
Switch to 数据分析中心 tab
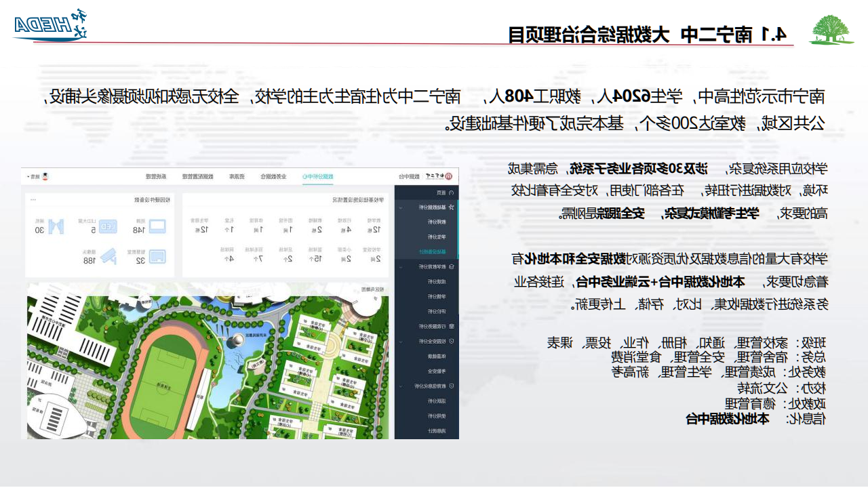pos(318,176)
